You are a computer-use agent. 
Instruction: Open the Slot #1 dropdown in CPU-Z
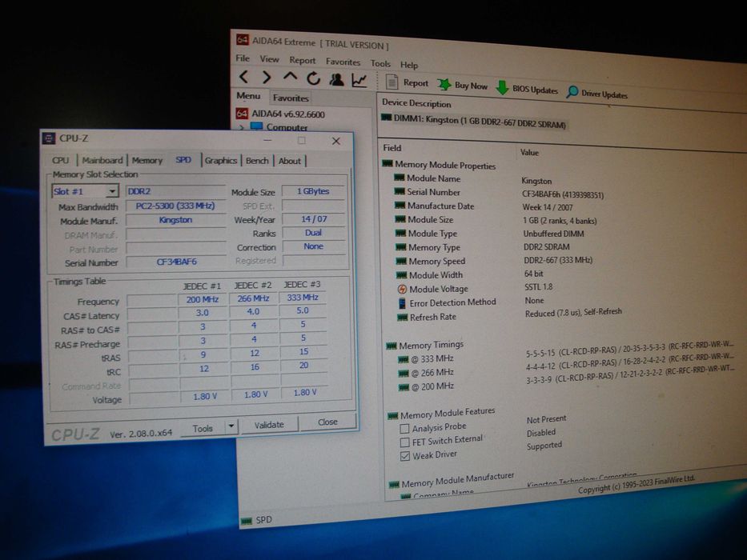coord(112,191)
